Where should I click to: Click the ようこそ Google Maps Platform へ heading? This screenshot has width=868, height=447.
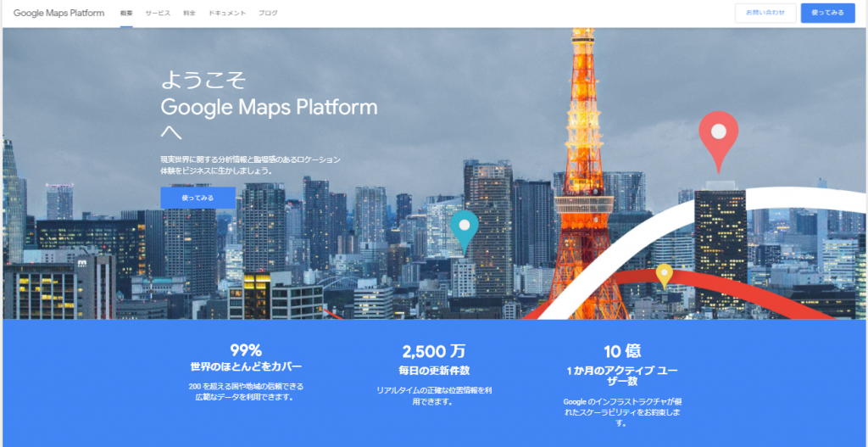pyautogui.click(x=269, y=107)
